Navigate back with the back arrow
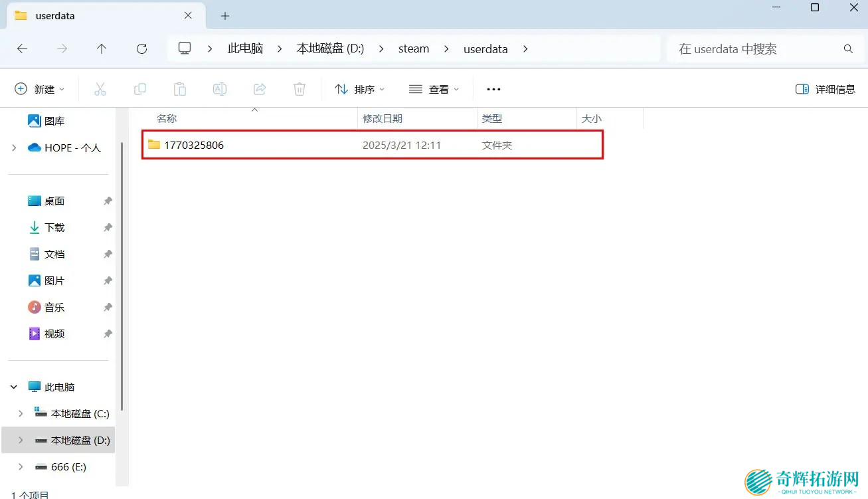The image size is (868, 499). pyautogui.click(x=22, y=49)
